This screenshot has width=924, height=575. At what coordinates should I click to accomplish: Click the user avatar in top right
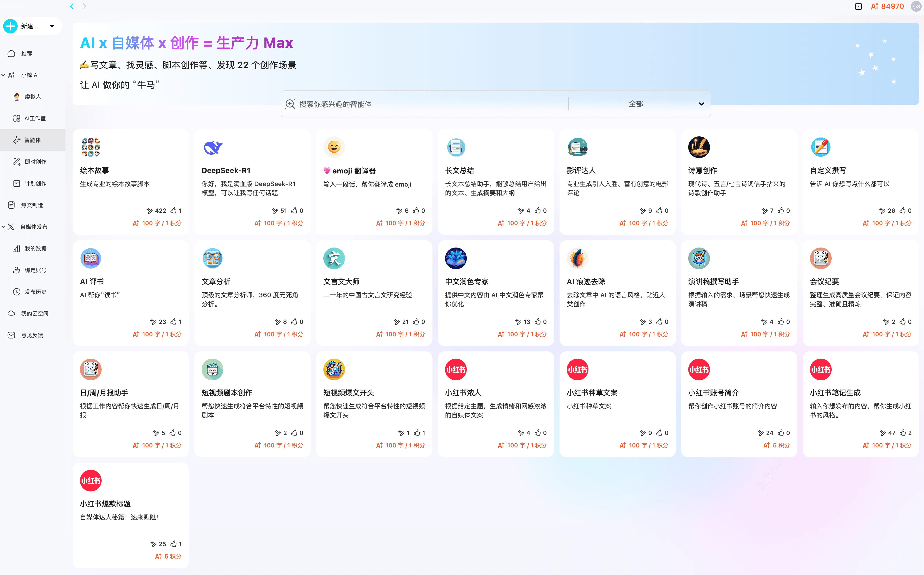point(916,7)
